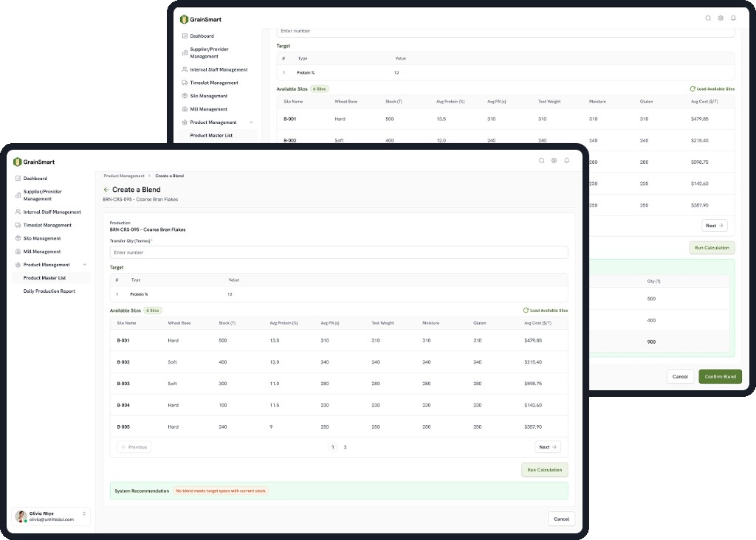The image size is (756, 540).
Task: Click the back arrow beside Create a Blend
Action: click(106, 190)
